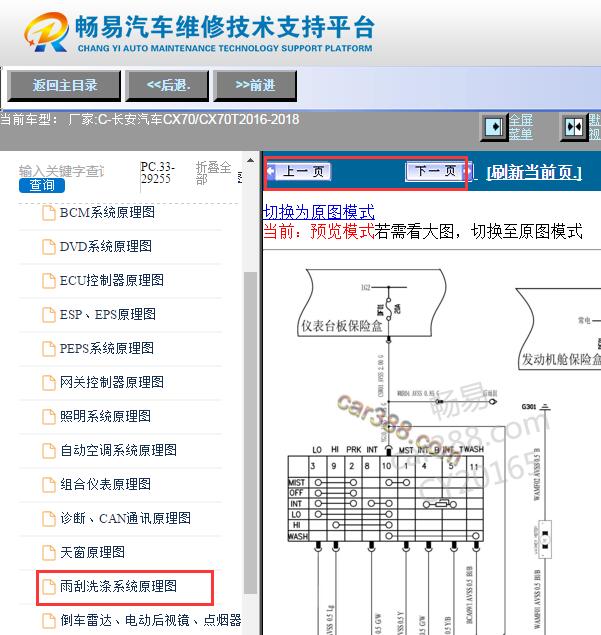Go back with the <<后退 button
This screenshot has width=601, height=635.
pos(167,85)
